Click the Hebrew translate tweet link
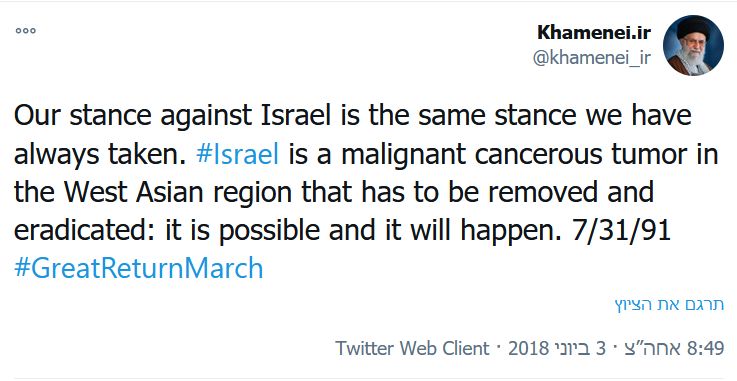Image resolution: width=737 pixels, height=381 pixels. (669, 304)
